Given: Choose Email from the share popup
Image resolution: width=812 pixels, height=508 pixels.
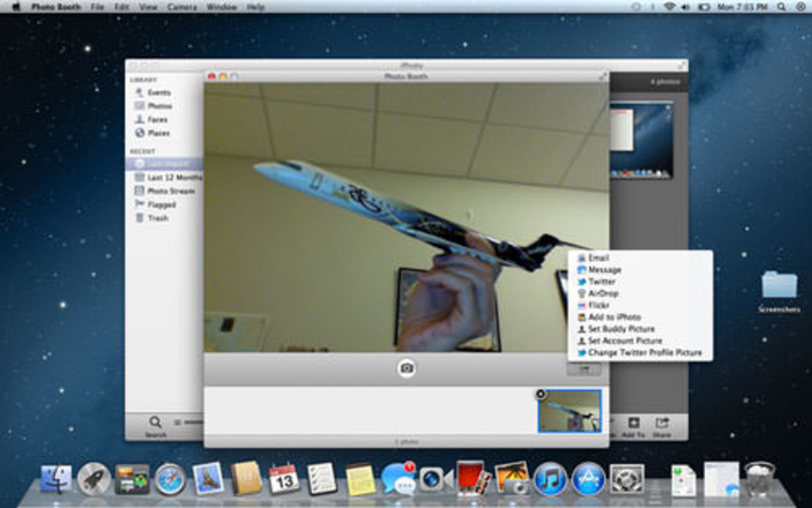Looking at the screenshot, I should pyautogui.click(x=598, y=258).
